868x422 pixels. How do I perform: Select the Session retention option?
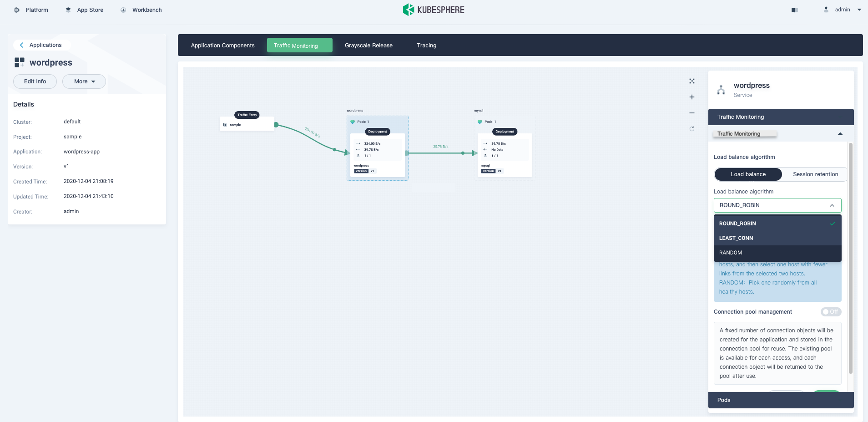point(815,174)
